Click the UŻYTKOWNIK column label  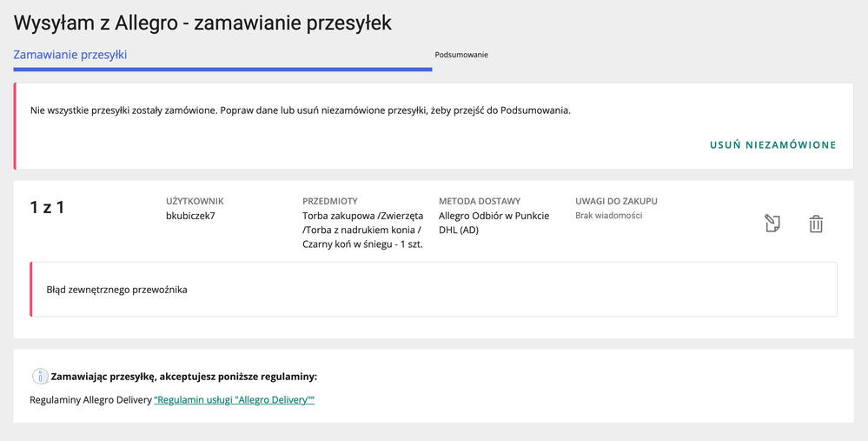tap(195, 202)
